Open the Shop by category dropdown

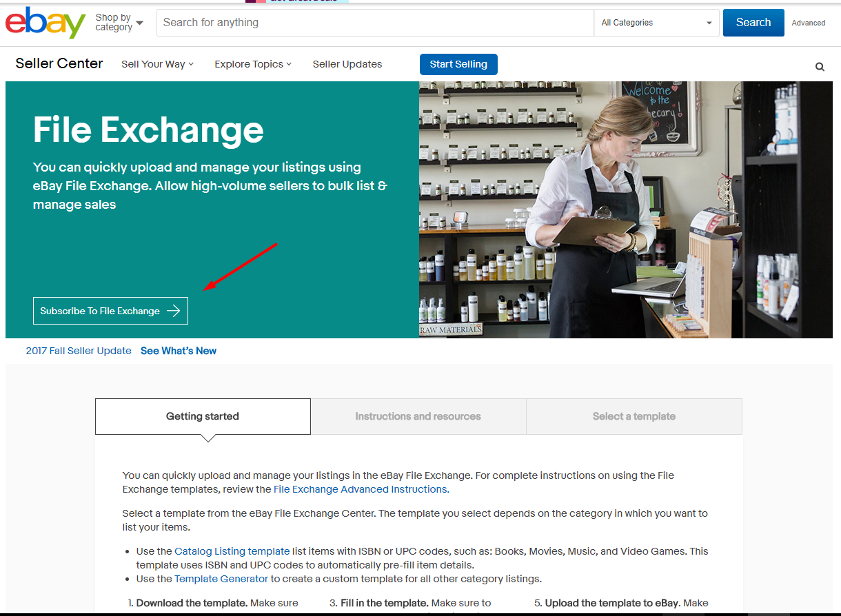click(119, 23)
